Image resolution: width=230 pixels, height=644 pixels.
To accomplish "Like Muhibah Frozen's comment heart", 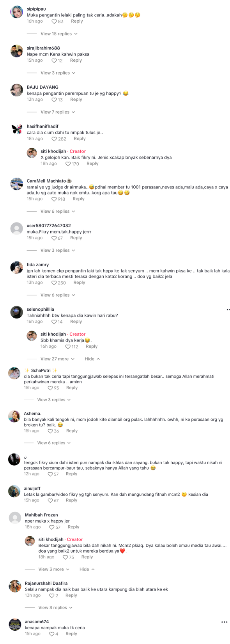I will [x=52, y=527].
